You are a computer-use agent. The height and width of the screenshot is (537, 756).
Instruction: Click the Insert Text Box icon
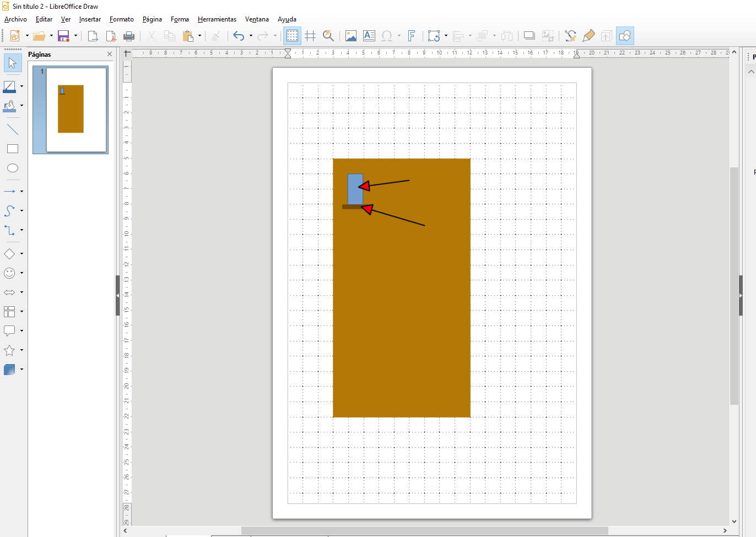[x=369, y=36]
